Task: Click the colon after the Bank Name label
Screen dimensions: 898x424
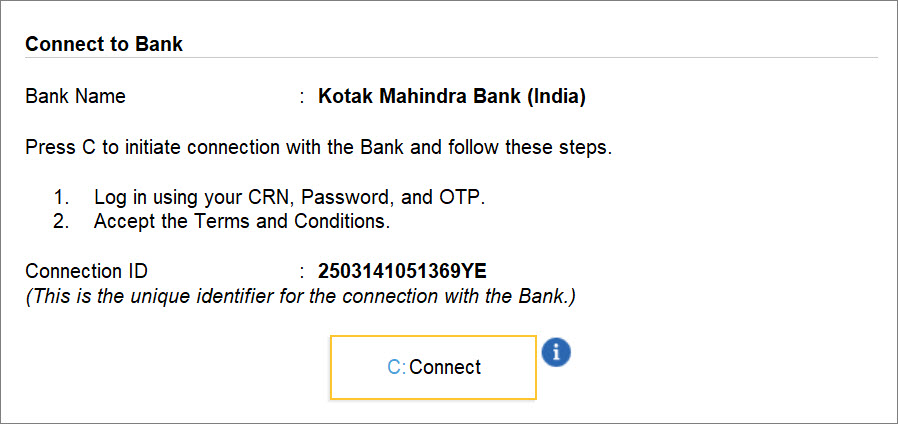Action: click(x=302, y=97)
